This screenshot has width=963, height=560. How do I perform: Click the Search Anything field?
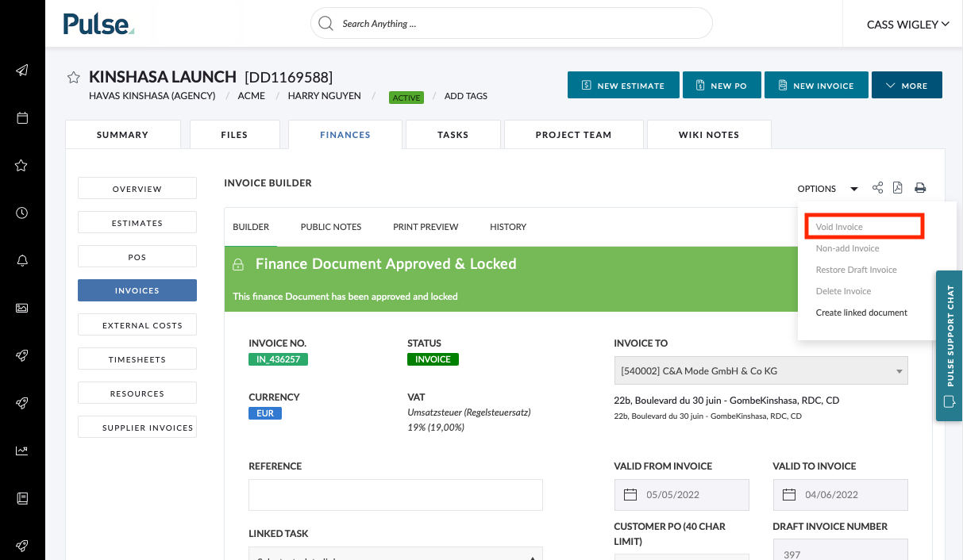click(511, 23)
